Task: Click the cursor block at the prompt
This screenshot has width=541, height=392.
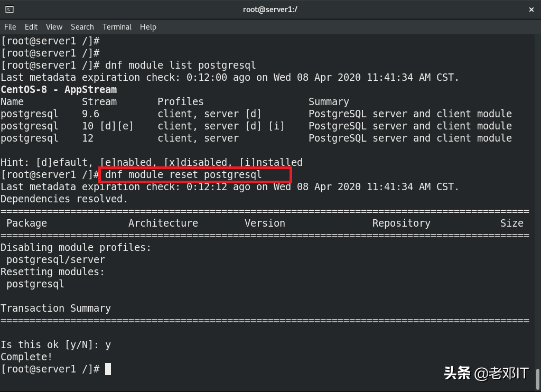Action: tap(108, 369)
